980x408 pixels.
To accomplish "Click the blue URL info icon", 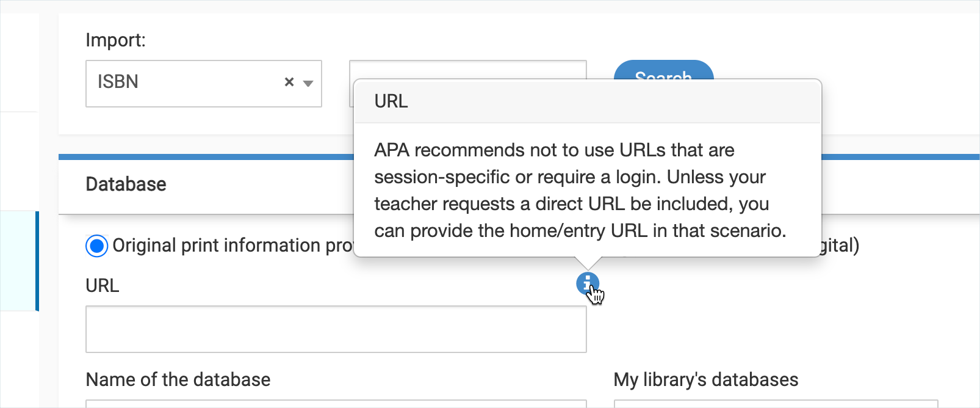I will 587,283.
